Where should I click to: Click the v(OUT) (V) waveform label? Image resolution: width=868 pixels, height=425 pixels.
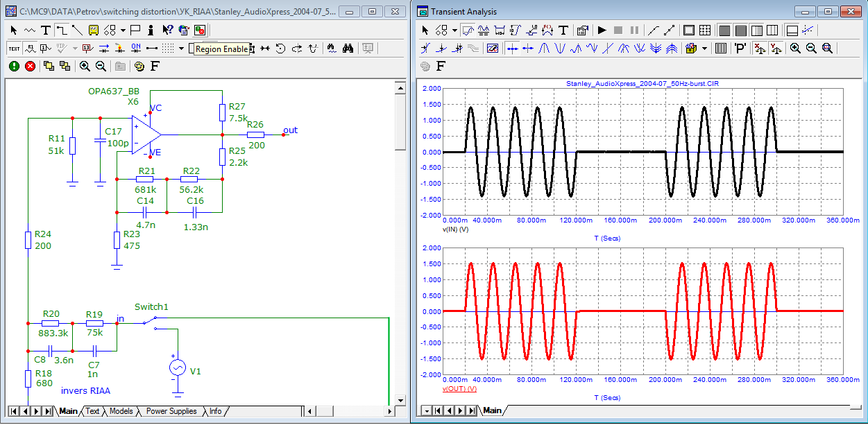tap(459, 389)
